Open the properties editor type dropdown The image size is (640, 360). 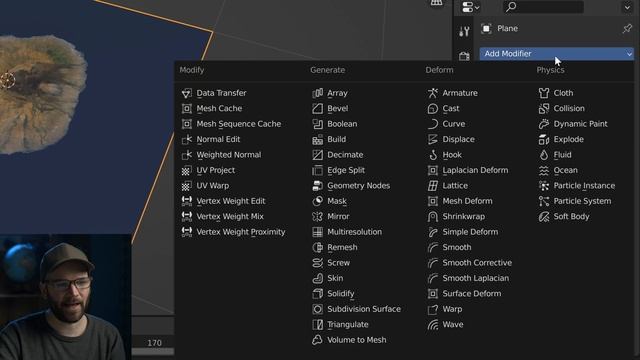[470, 7]
